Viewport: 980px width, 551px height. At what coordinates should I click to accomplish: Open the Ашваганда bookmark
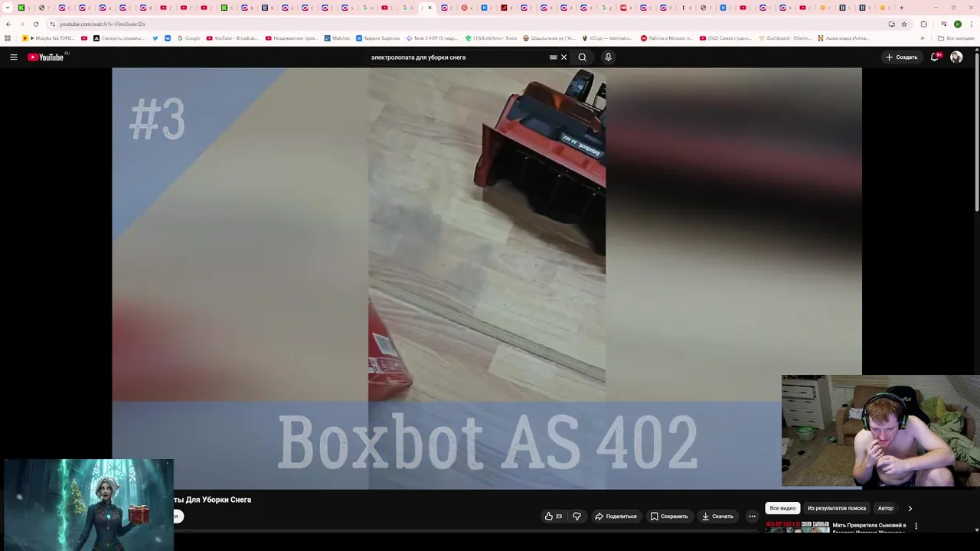(843, 37)
